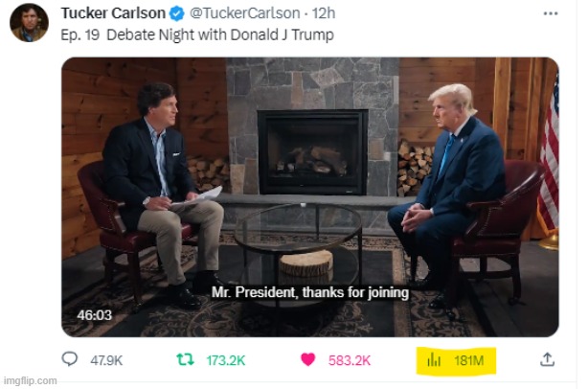588x389 pixels.
Task: Click the highlighted 181M views count
Action: pos(469,360)
